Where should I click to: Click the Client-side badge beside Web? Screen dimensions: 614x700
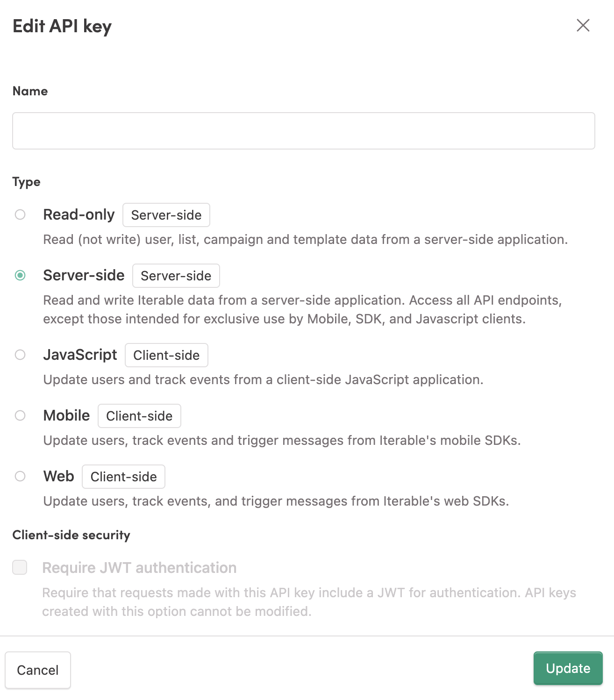pos(123,476)
